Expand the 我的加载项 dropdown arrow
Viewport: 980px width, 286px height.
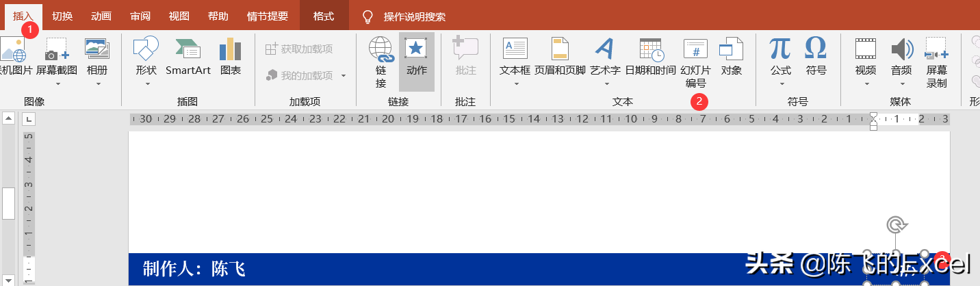344,75
